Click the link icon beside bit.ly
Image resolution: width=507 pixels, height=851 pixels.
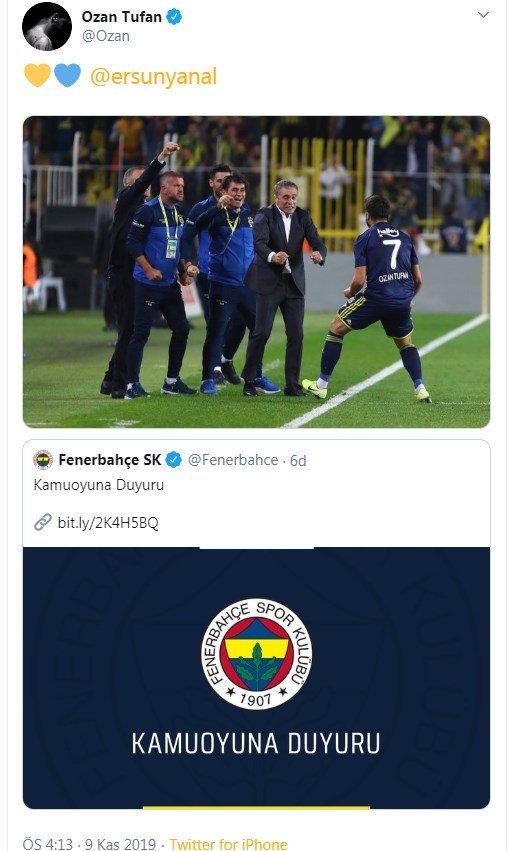43,522
